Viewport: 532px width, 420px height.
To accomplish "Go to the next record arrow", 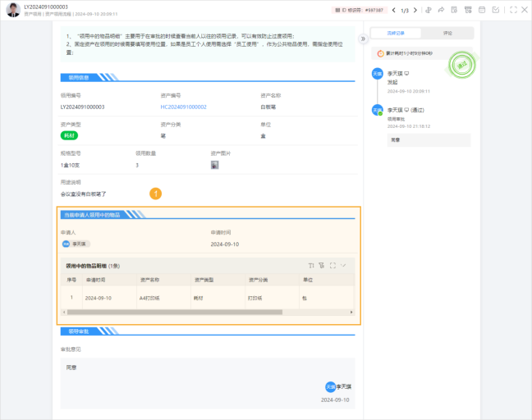I will pos(416,10).
